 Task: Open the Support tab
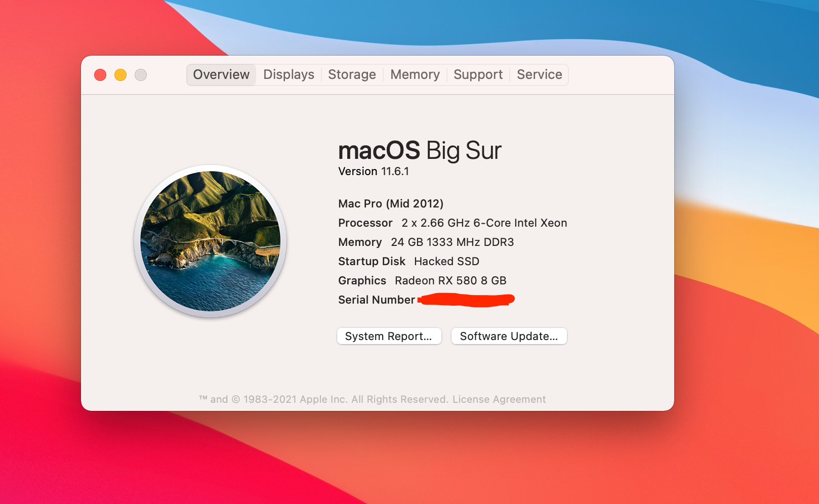click(478, 75)
